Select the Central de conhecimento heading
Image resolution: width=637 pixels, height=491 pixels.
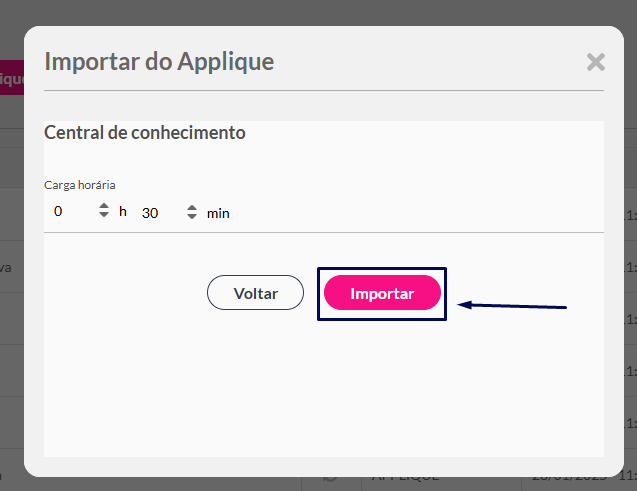click(145, 133)
